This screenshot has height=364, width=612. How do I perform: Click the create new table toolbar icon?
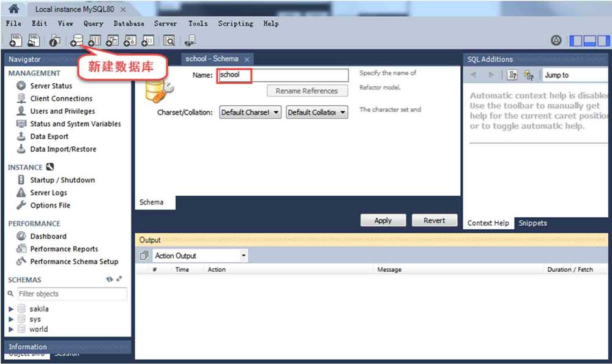pos(94,40)
